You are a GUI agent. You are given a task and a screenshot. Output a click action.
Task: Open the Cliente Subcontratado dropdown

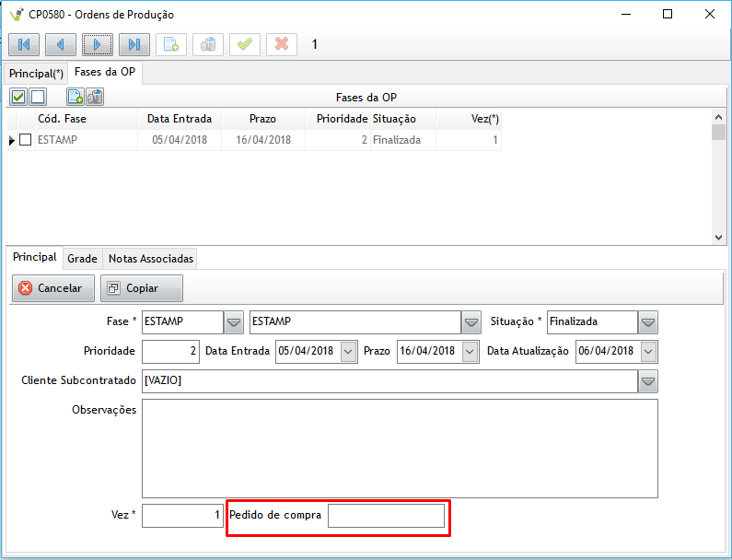point(648,380)
